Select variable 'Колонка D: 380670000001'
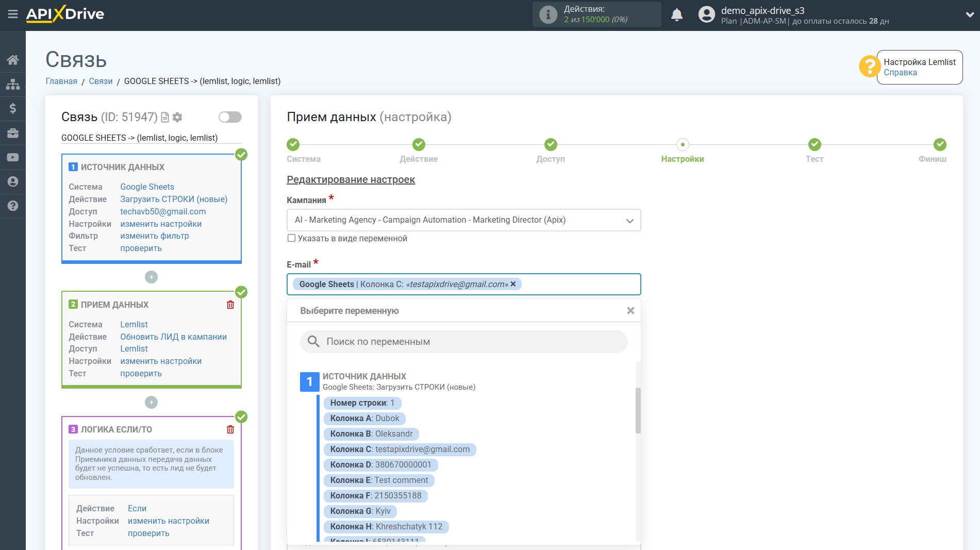Image resolution: width=980 pixels, height=550 pixels. tap(380, 465)
